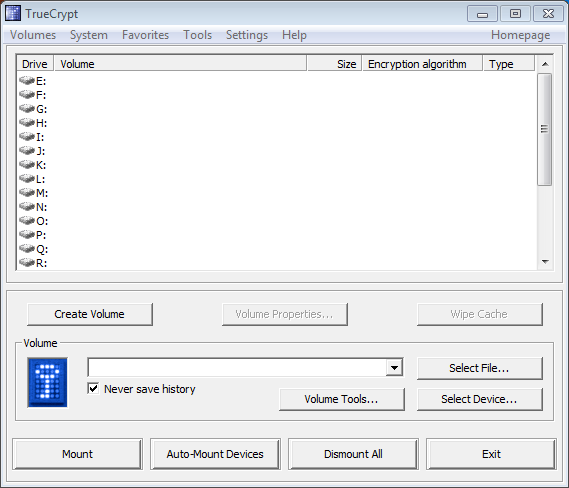This screenshot has height=488, width=569.
Task: Open the Tools menu
Action: pyautogui.click(x=197, y=35)
